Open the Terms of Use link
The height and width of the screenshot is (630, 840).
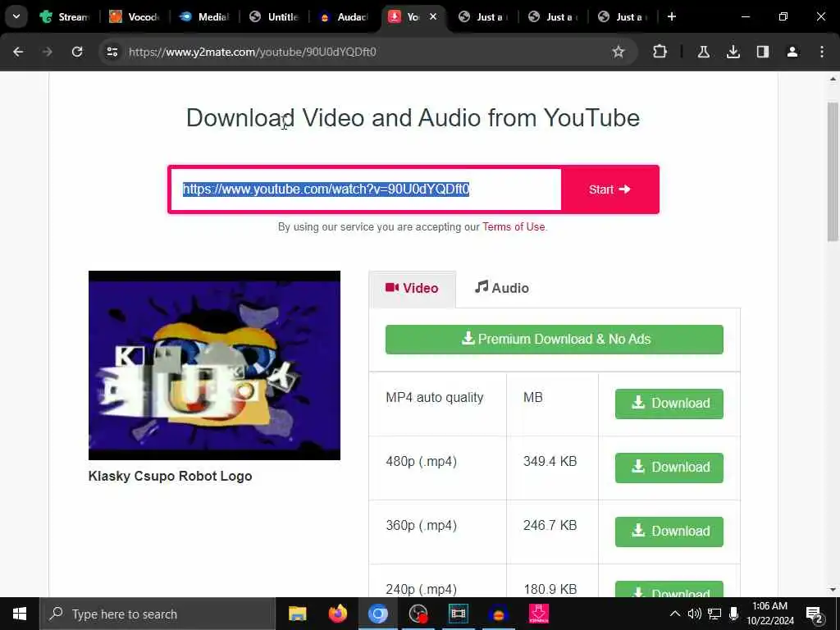[514, 226]
